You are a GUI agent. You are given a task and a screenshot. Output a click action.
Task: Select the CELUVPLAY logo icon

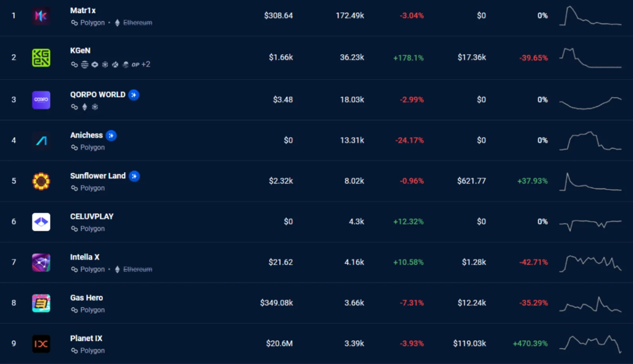(x=41, y=222)
